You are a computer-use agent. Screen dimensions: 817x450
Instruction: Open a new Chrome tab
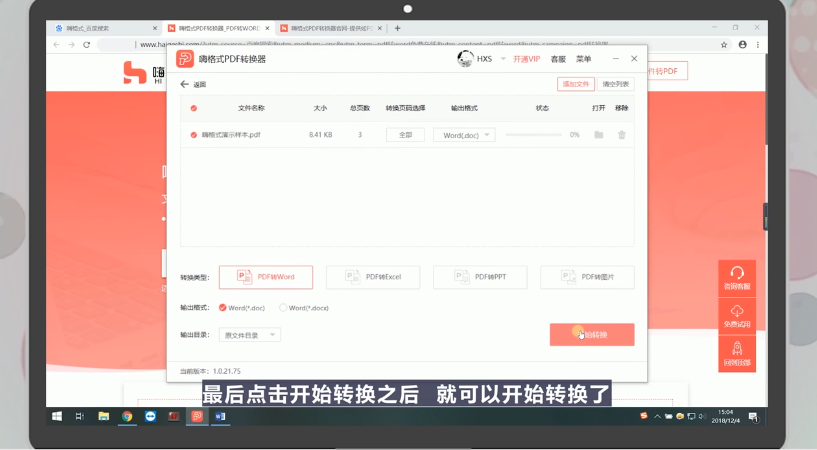(x=398, y=28)
